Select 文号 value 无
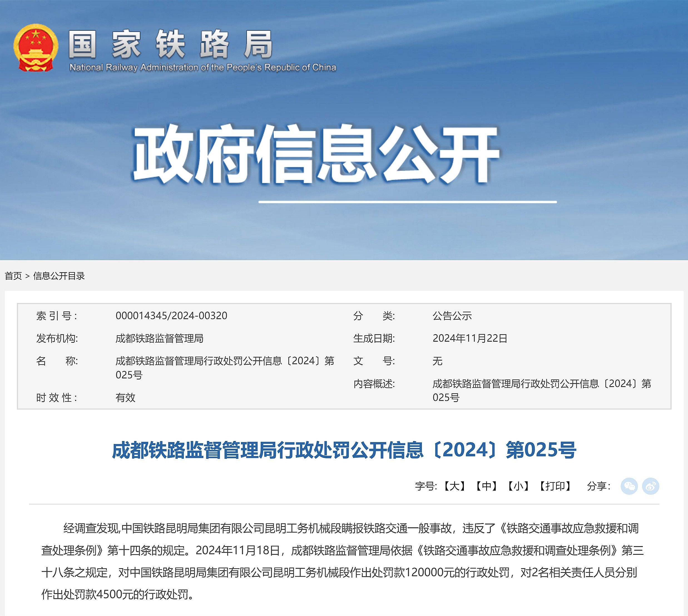Viewport: 688px width, 616px height. (x=437, y=361)
